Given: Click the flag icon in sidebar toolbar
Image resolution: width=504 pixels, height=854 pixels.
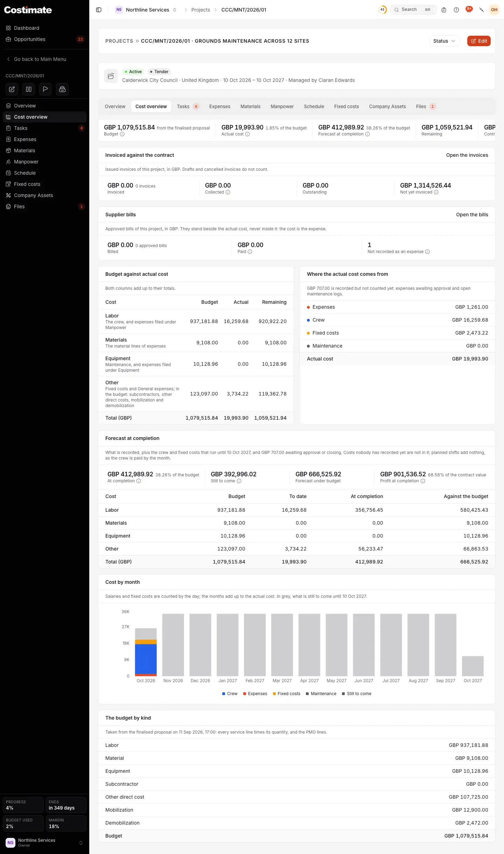Looking at the screenshot, I should point(45,89).
